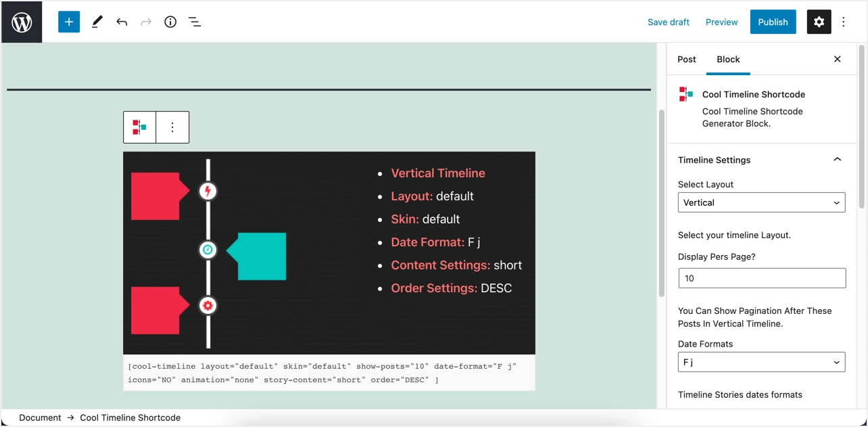Click the Cool Timeline block type icon
Viewport: 868px width, 427px height.
(140, 127)
